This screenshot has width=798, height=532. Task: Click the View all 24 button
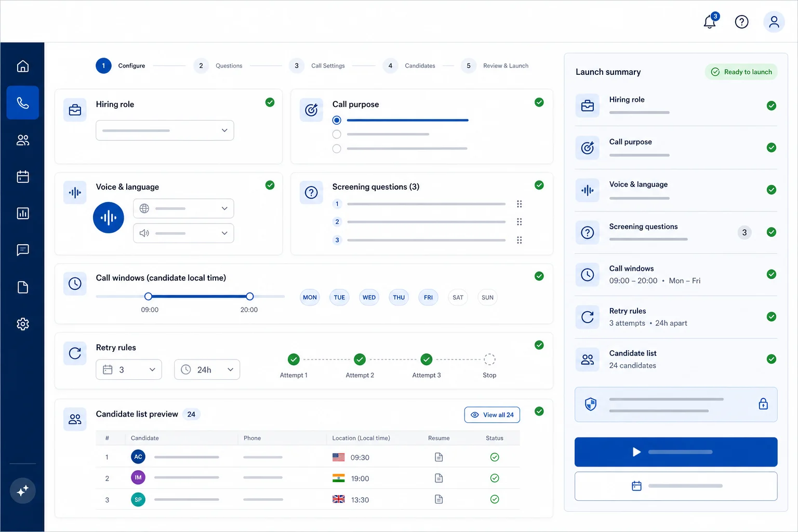[x=492, y=415]
